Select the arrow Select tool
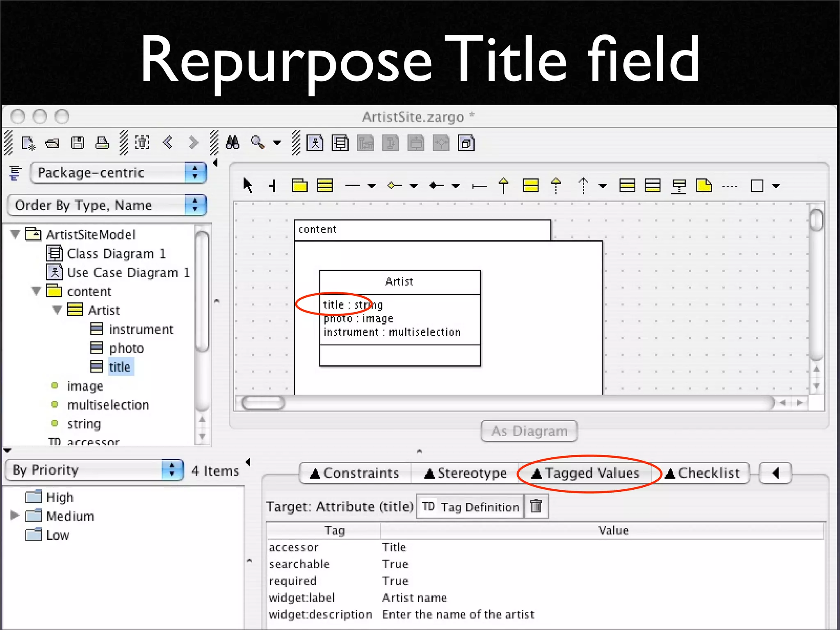 point(247,185)
